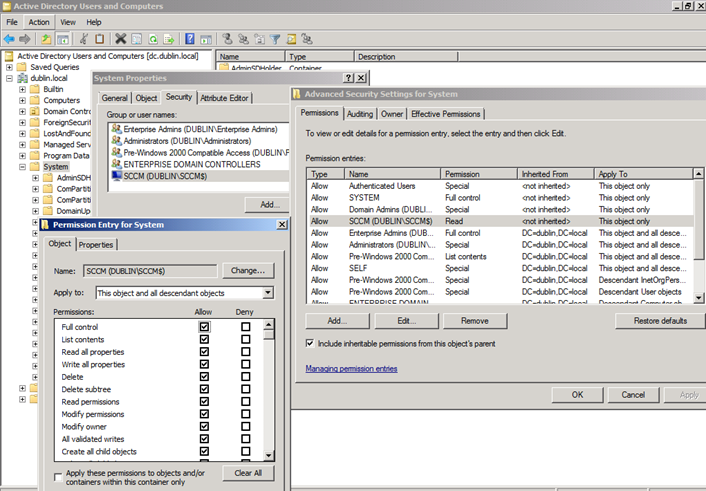706x491 pixels.
Task: Click the Paste clipboard toolbar icon
Action: point(100,39)
